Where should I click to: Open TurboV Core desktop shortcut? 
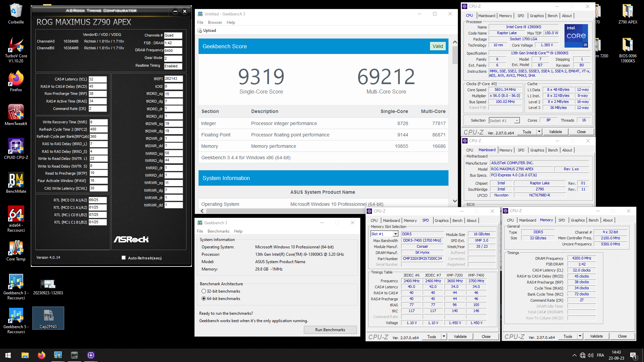16,50
